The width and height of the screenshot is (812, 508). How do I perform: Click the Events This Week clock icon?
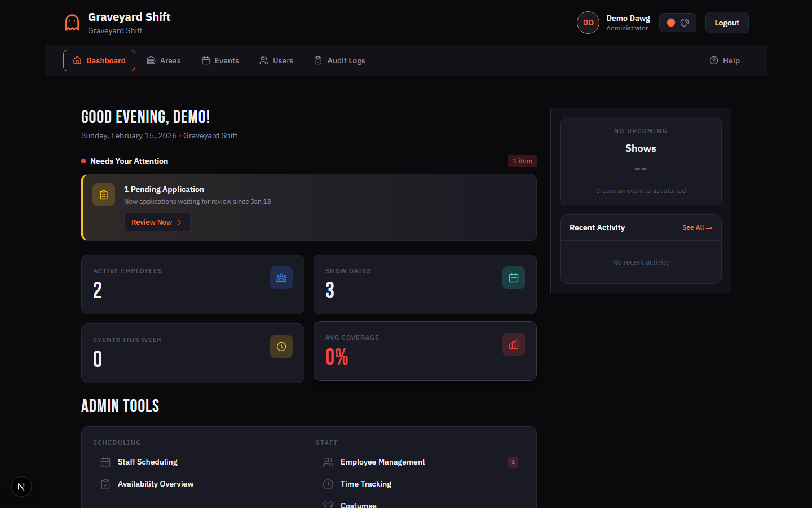click(x=281, y=347)
